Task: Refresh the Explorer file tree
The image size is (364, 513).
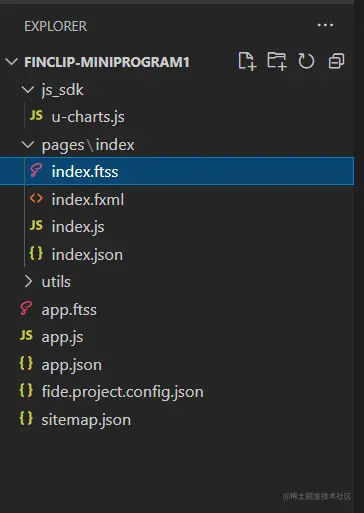Action: click(x=306, y=61)
